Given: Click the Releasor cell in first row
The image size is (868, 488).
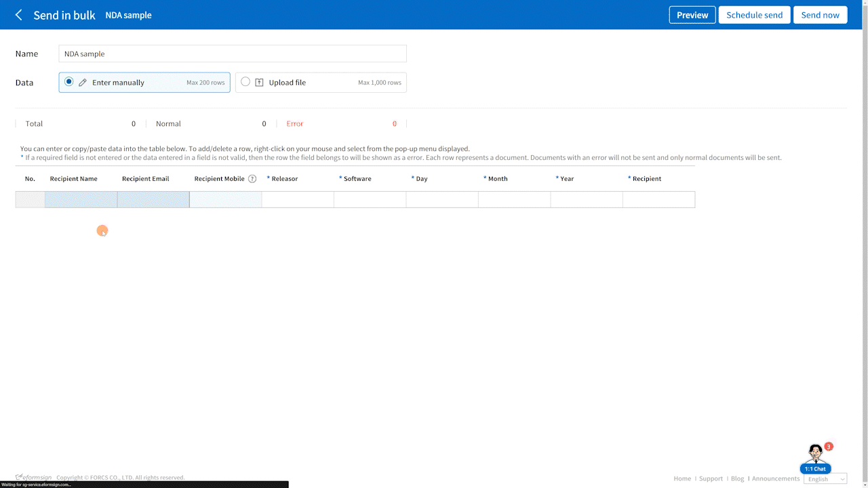Looking at the screenshot, I should click(x=298, y=199).
